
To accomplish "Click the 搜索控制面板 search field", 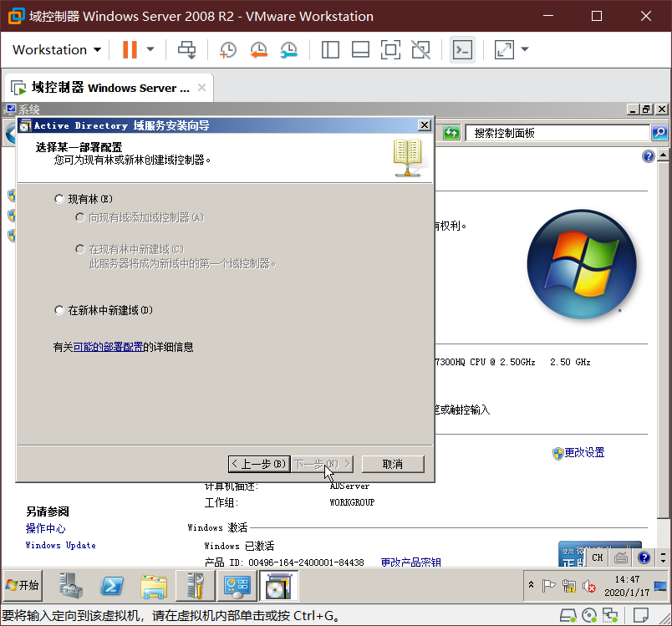I will pyautogui.click(x=557, y=133).
